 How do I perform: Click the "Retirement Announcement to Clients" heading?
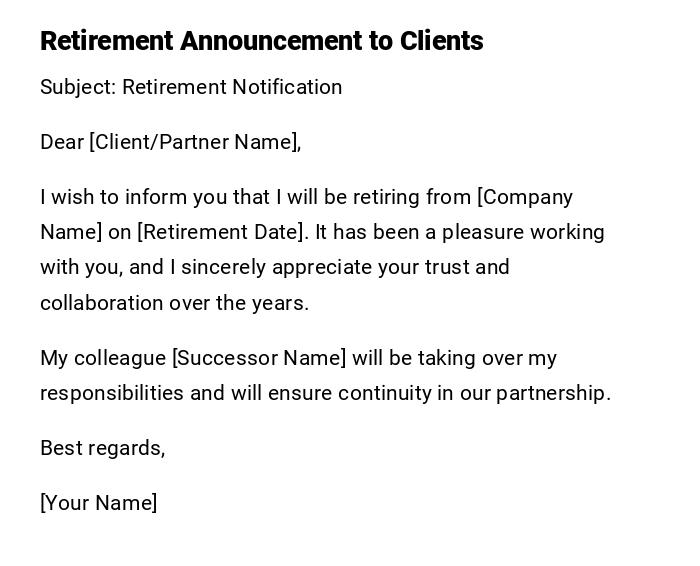pyautogui.click(x=261, y=41)
